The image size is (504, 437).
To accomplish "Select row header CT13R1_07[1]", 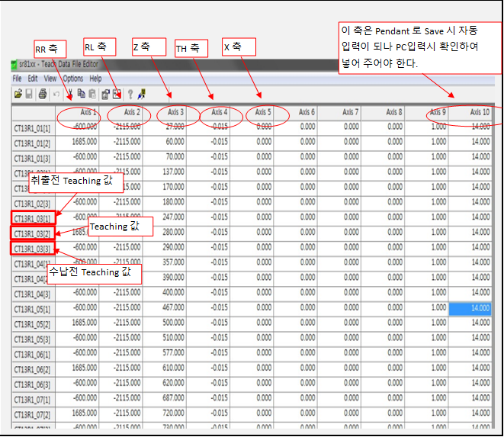I will pyautogui.click(x=34, y=400).
